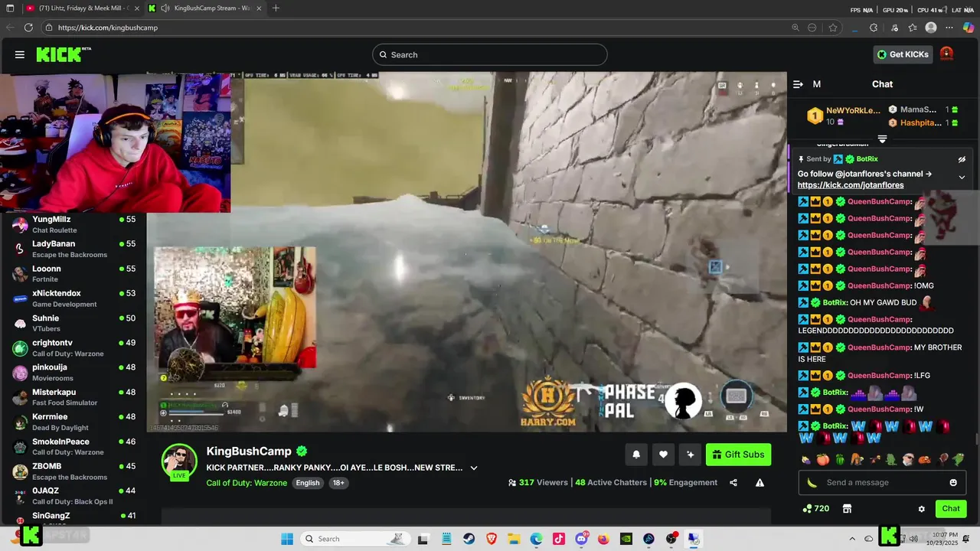This screenshot has width=980, height=551.
Task: Click the chat scrollbar
Action: 976,439
